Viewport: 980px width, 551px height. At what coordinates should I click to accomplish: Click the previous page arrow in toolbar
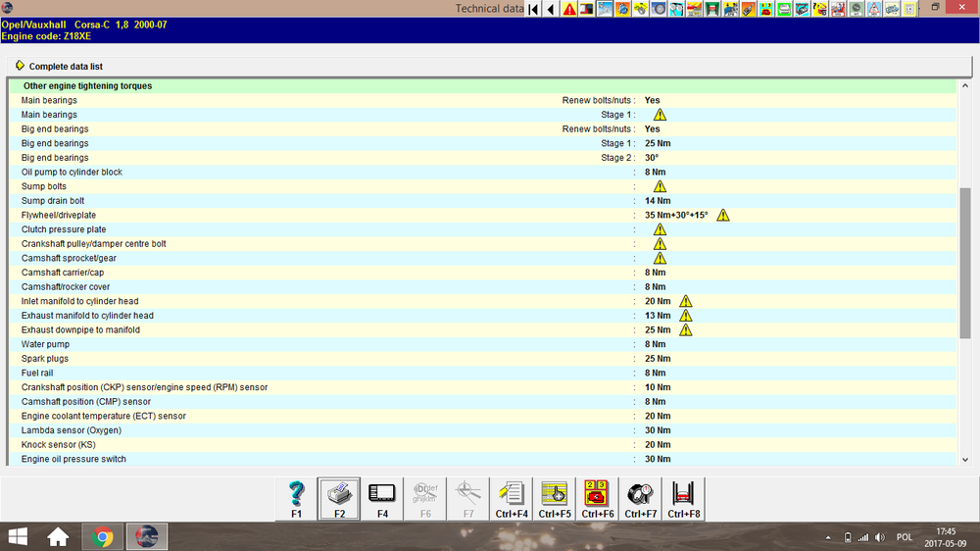tap(550, 9)
